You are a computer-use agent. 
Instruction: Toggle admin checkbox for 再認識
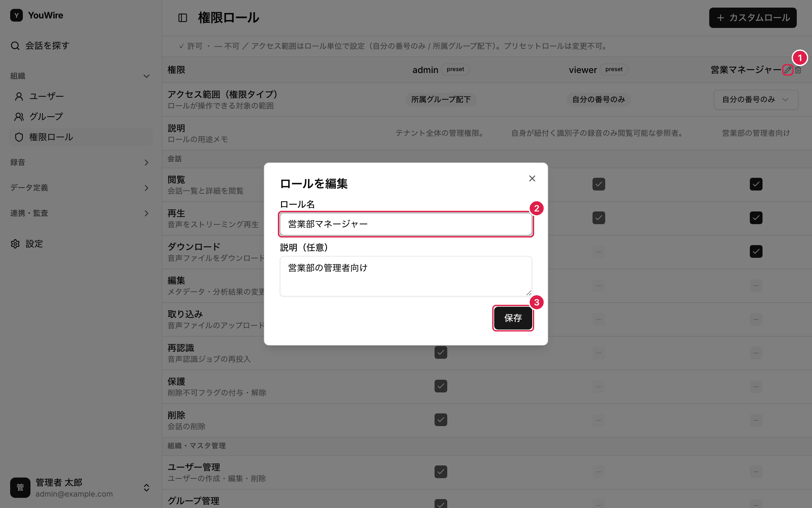click(x=441, y=352)
